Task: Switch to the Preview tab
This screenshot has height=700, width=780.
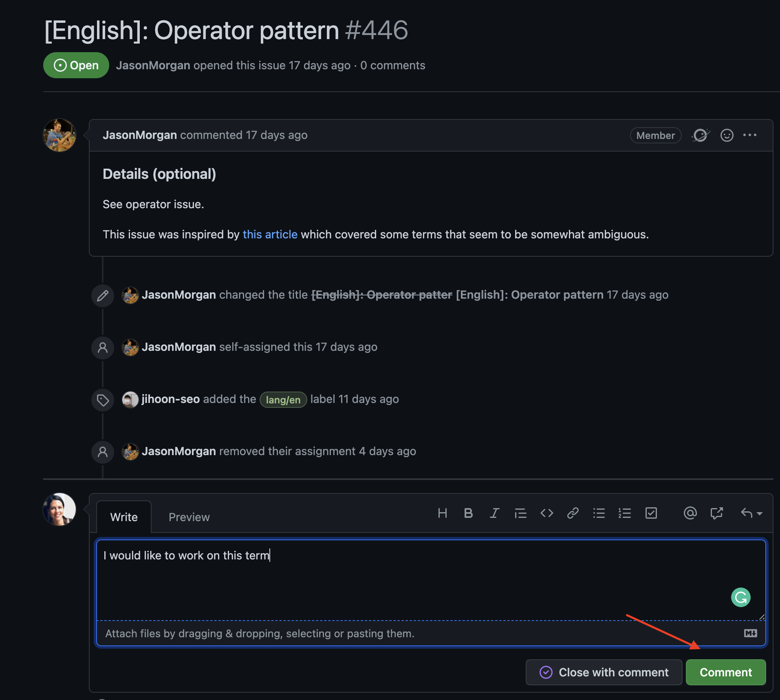Action: 189,517
